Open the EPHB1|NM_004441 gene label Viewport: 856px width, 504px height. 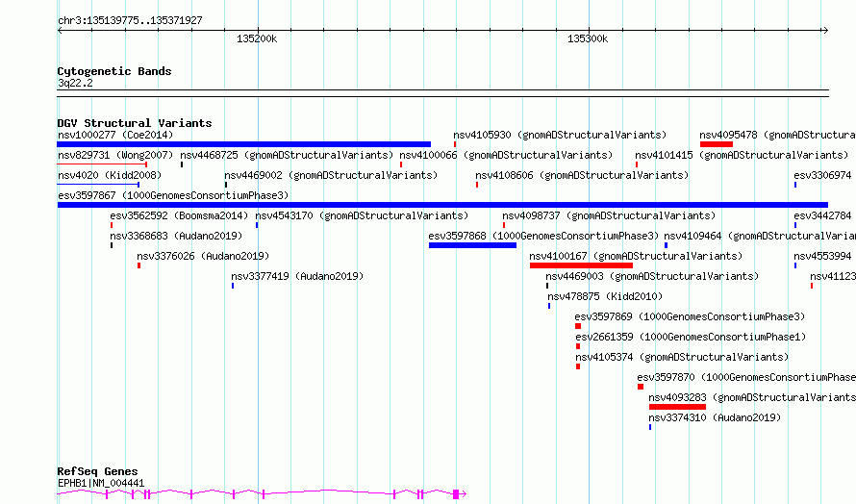point(101,483)
